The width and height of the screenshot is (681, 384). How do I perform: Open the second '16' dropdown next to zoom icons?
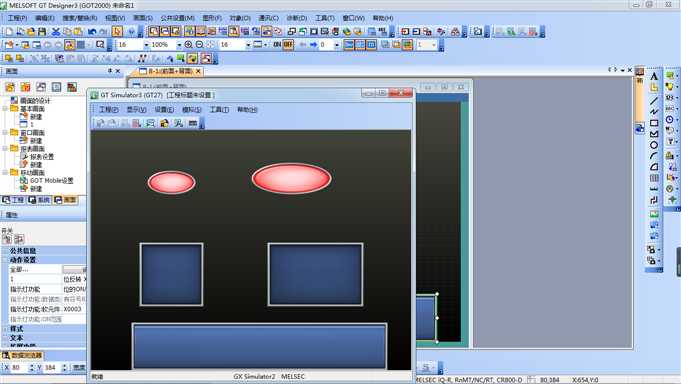(248, 45)
